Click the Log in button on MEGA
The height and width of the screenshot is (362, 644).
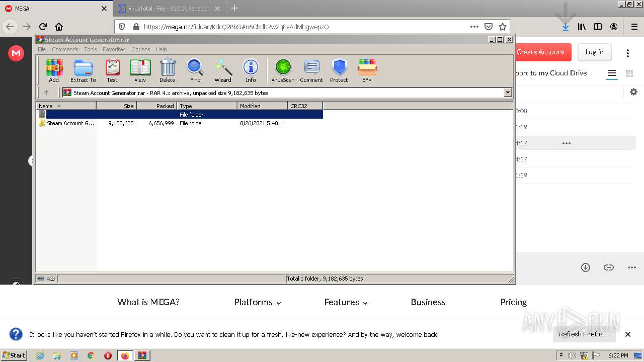click(x=594, y=52)
